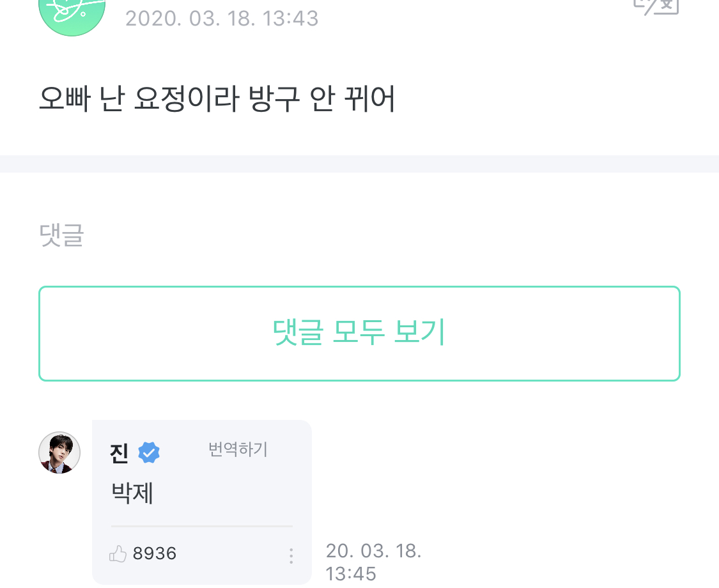View the poster's green profile avatar
This screenshot has height=588, width=719.
tap(72, 13)
